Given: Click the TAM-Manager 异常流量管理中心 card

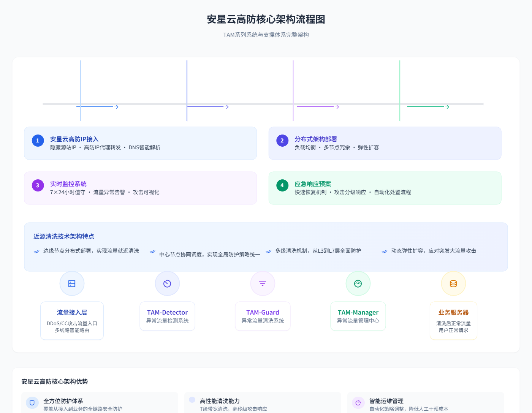Looking at the screenshot, I should click(358, 316).
